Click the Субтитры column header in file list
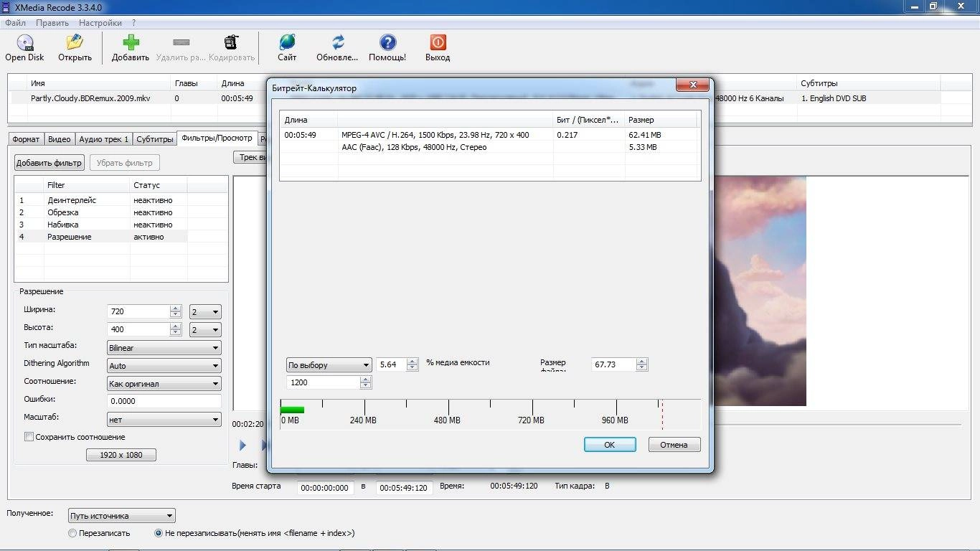The height and width of the screenshot is (551, 980). tap(870, 83)
